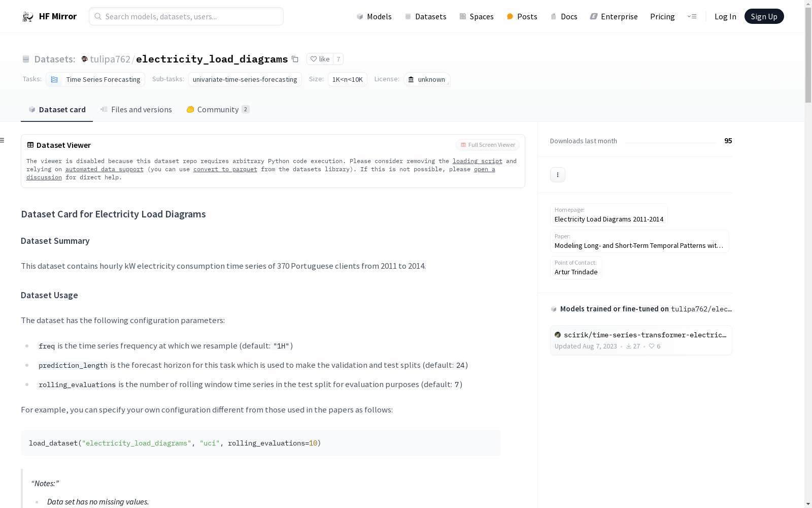Screen dimensions: 812x508
Task: Open Docs in top navigation
Action: 564,16
